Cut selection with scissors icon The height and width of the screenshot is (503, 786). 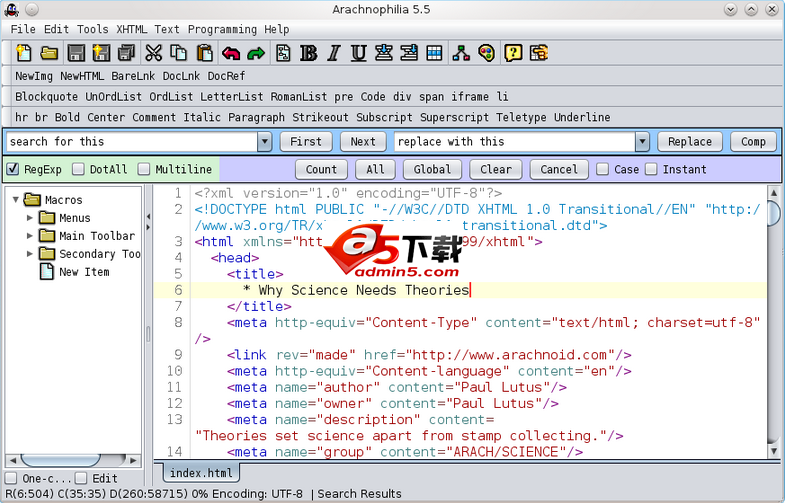point(153,53)
